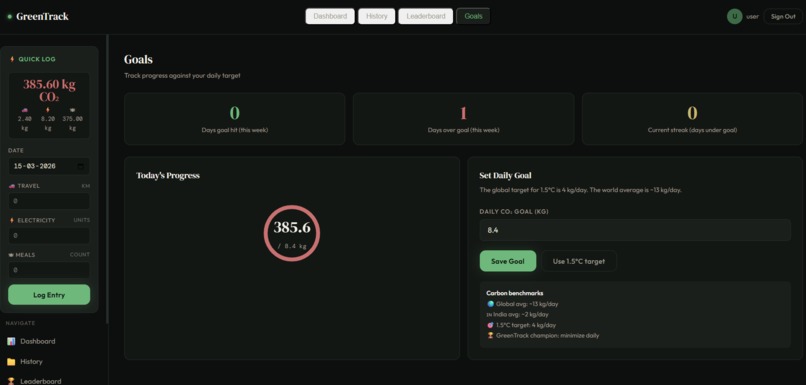Click the 'Today's Progress' heading
806x385 pixels.
tap(168, 176)
